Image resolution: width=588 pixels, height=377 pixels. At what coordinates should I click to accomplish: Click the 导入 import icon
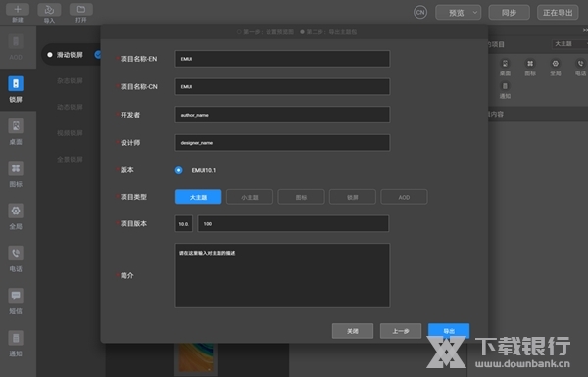click(x=49, y=10)
